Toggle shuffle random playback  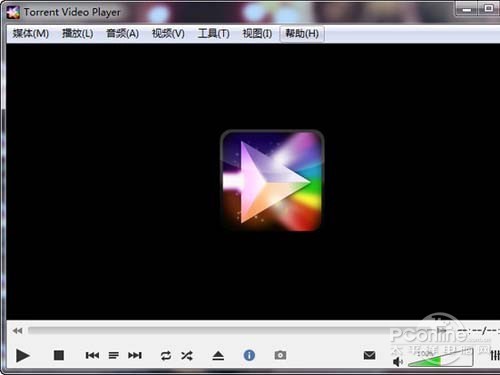pos(187,356)
